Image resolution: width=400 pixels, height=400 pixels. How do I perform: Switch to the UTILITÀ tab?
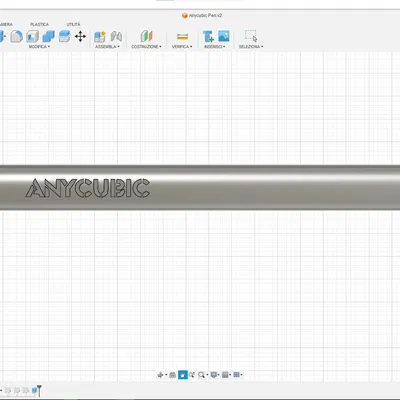point(73,24)
